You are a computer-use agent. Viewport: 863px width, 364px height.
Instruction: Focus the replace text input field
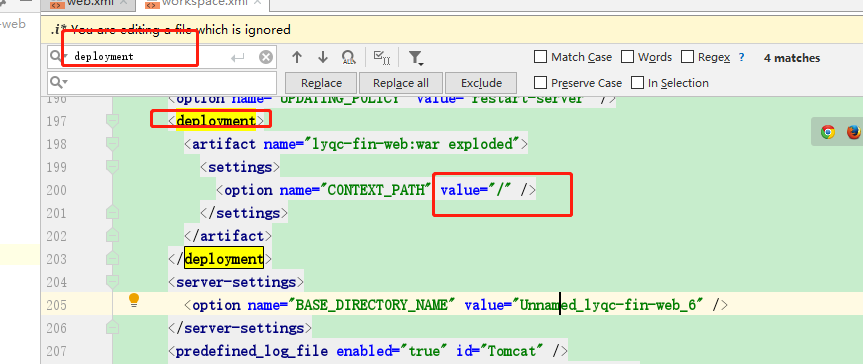click(162, 83)
